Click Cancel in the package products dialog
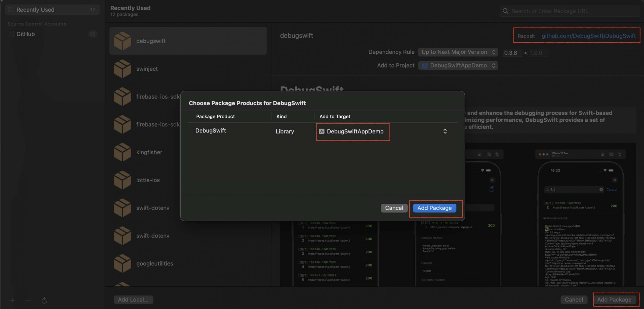The image size is (644, 309). [x=394, y=208]
